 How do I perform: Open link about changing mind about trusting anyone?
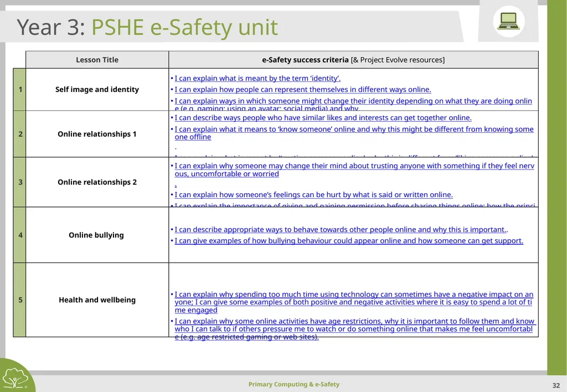354,169
